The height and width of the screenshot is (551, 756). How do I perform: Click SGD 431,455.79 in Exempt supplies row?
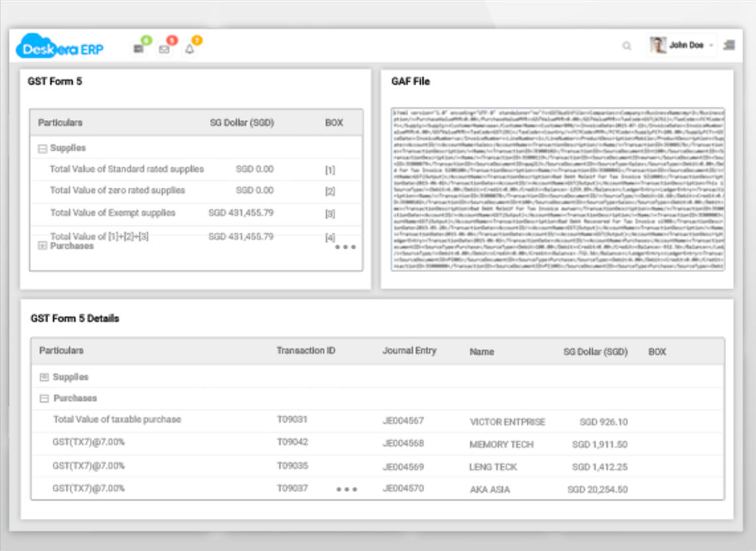[241, 213]
